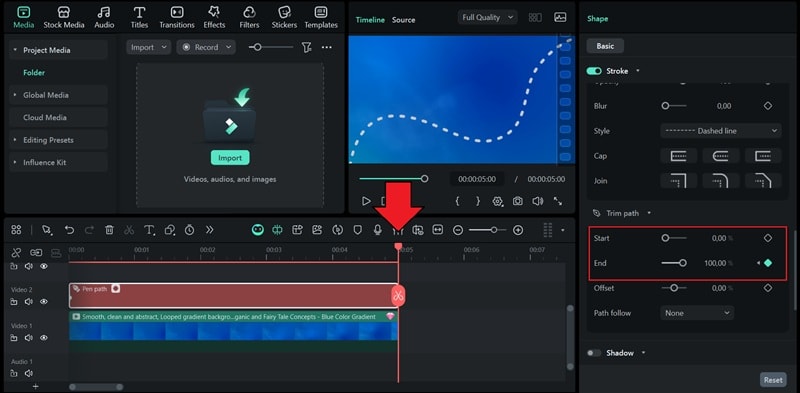
Task: Select the Folder item under Project Media
Action: click(x=34, y=72)
